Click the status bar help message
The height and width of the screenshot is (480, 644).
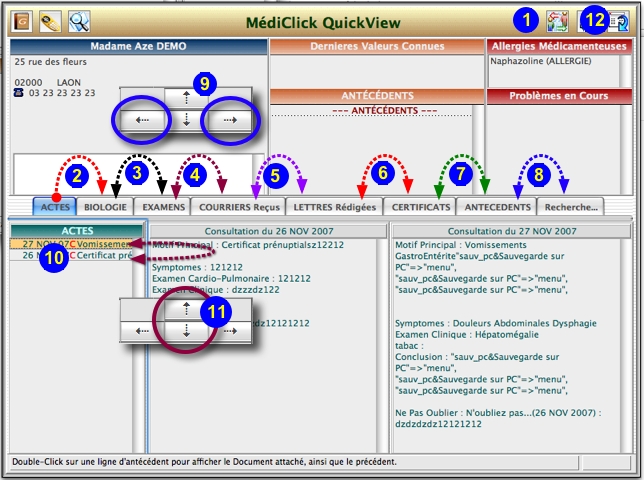tap(204, 462)
